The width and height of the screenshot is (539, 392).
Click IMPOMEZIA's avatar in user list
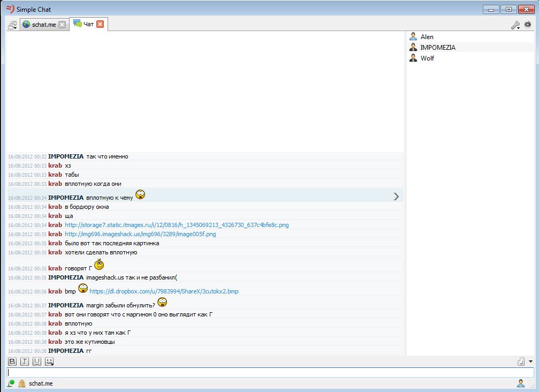click(x=413, y=47)
